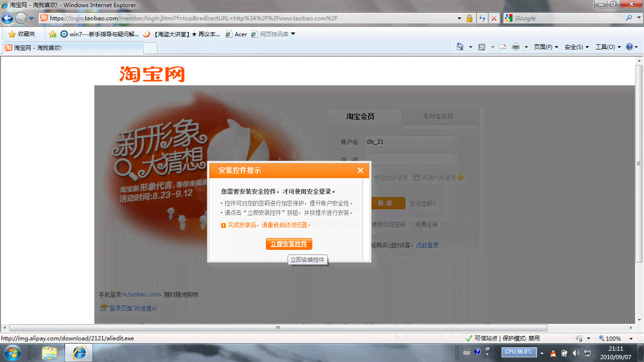Click the Read Mail envelope icon
Image resolution: width=644 pixels, height=362 pixels.
[x=503, y=47]
